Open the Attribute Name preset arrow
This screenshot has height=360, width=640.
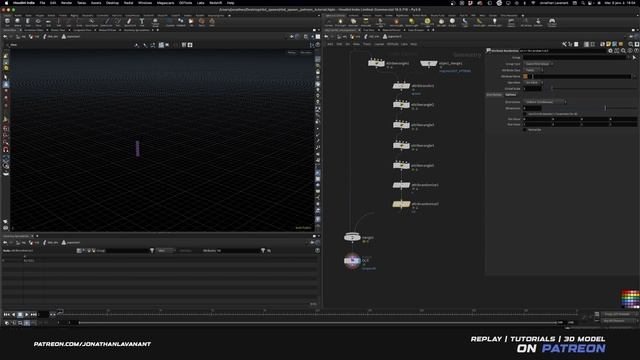tap(635, 76)
